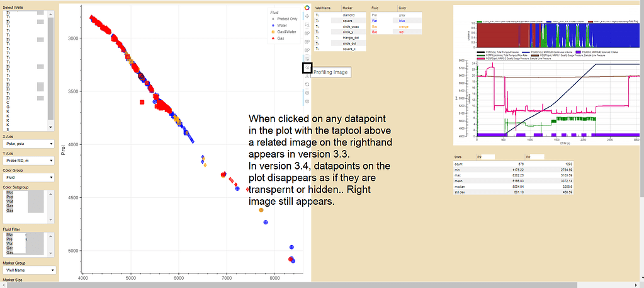Select the Pan tool in plot toolbar

click(307, 17)
